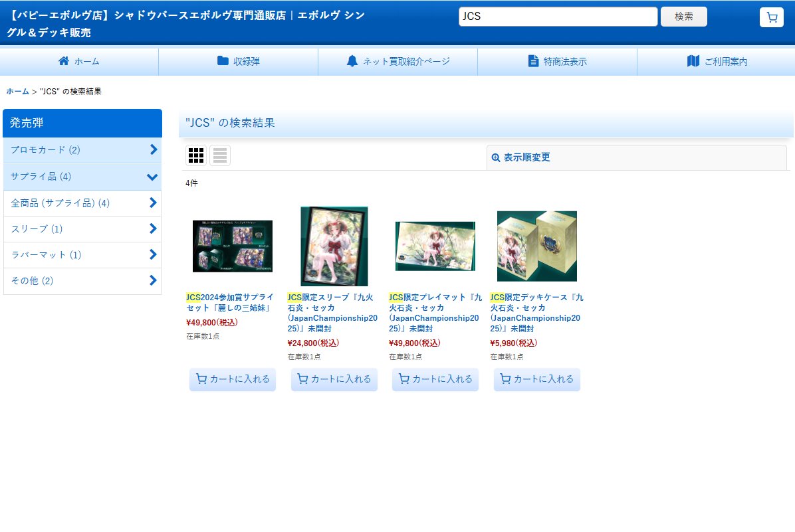Open the 表示順変更 sort options
Screen dimensions: 795x532
[x=526, y=157]
